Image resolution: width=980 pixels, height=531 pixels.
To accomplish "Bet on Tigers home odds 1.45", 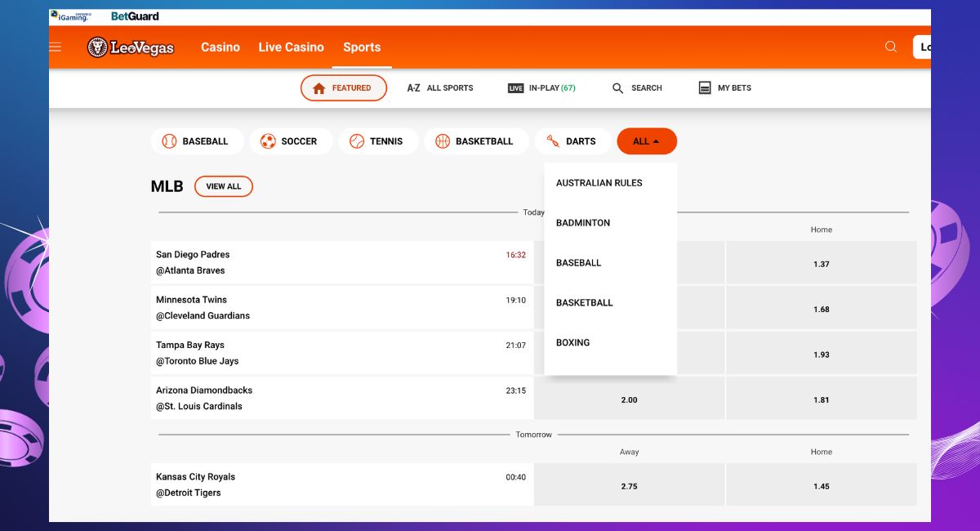I will (x=822, y=485).
